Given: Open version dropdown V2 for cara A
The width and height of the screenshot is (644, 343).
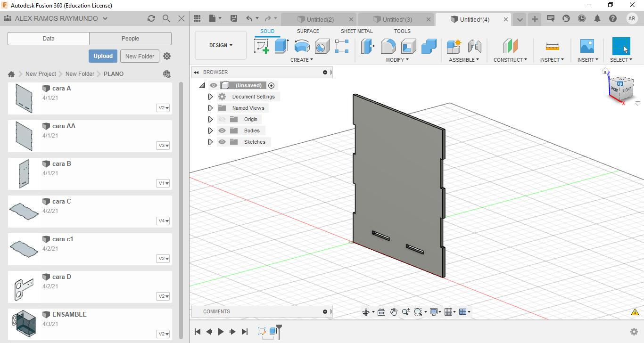Looking at the screenshot, I should (x=164, y=108).
